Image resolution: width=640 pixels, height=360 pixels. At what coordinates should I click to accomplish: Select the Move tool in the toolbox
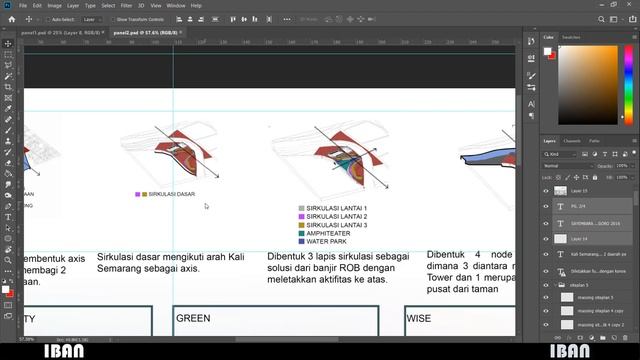8,44
